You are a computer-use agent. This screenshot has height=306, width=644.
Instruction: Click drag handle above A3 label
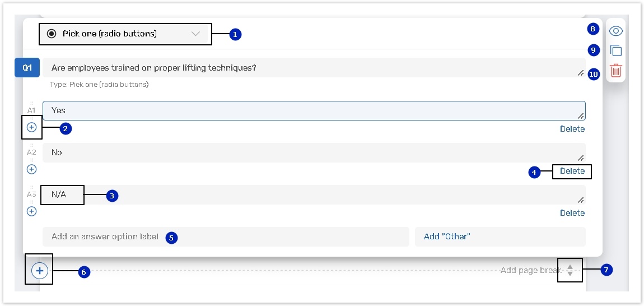[31, 187]
